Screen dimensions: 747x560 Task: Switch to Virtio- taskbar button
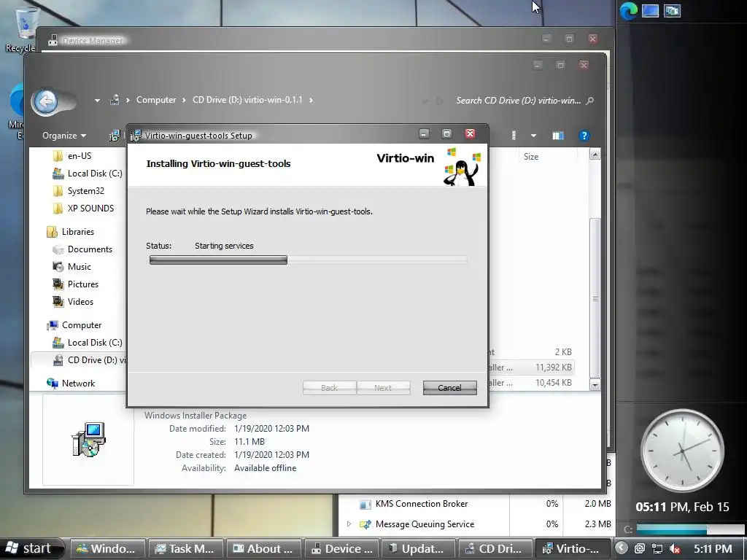(x=573, y=548)
